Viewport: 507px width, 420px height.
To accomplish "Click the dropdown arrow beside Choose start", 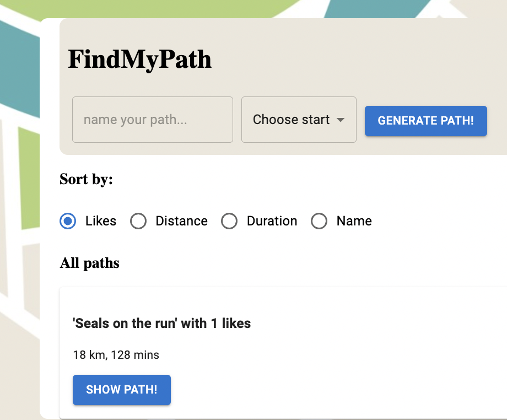I will [x=341, y=120].
